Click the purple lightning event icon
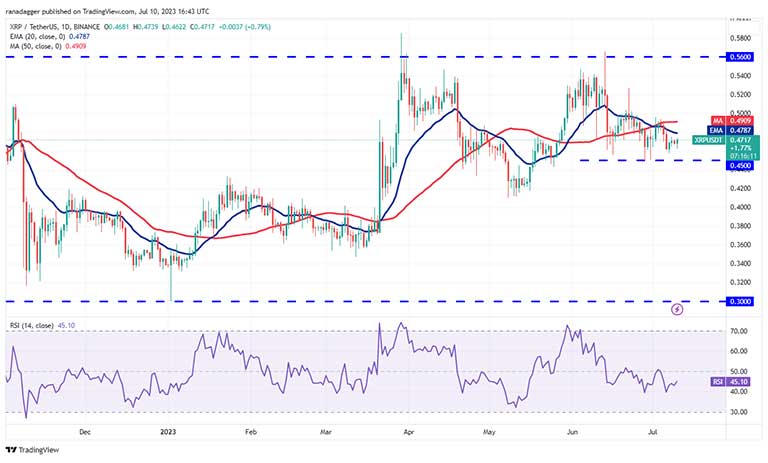Screen dimensions: 768x463 (677, 309)
